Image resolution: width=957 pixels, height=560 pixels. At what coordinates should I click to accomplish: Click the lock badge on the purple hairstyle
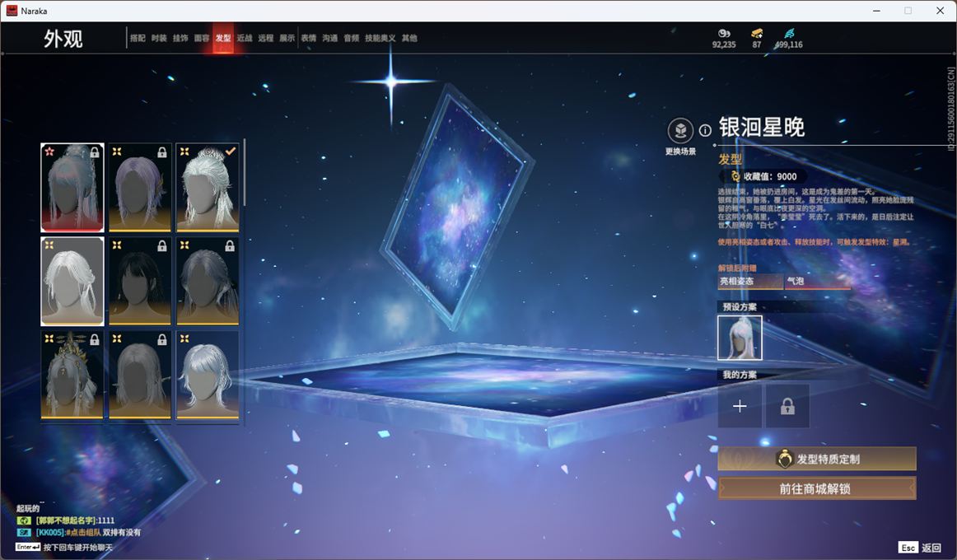(x=161, y=152)
